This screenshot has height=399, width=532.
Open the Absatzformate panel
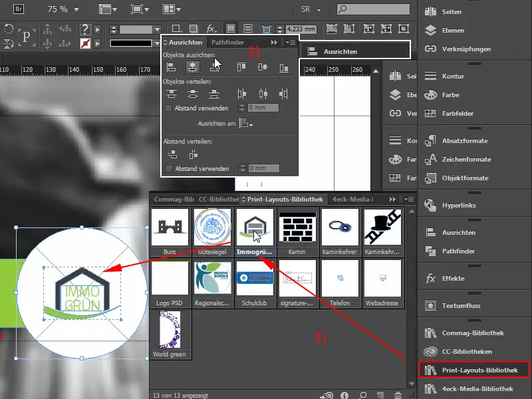pos(465,141)
